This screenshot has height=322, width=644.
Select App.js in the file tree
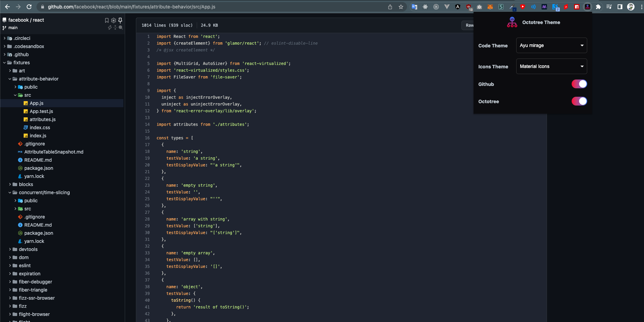click(37, 103)
